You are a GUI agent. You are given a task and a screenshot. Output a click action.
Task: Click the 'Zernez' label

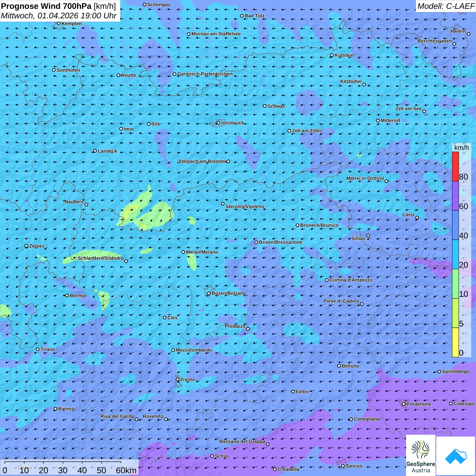coord(37,246)
